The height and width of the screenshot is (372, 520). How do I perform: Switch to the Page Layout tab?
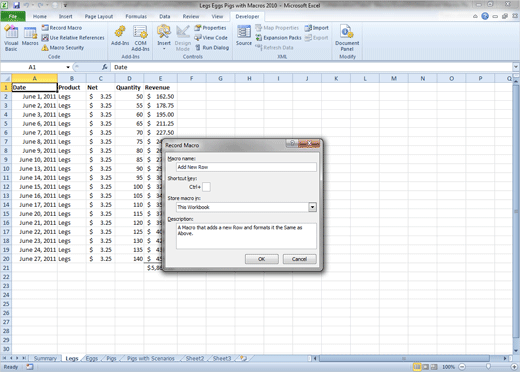coord(99,16)
